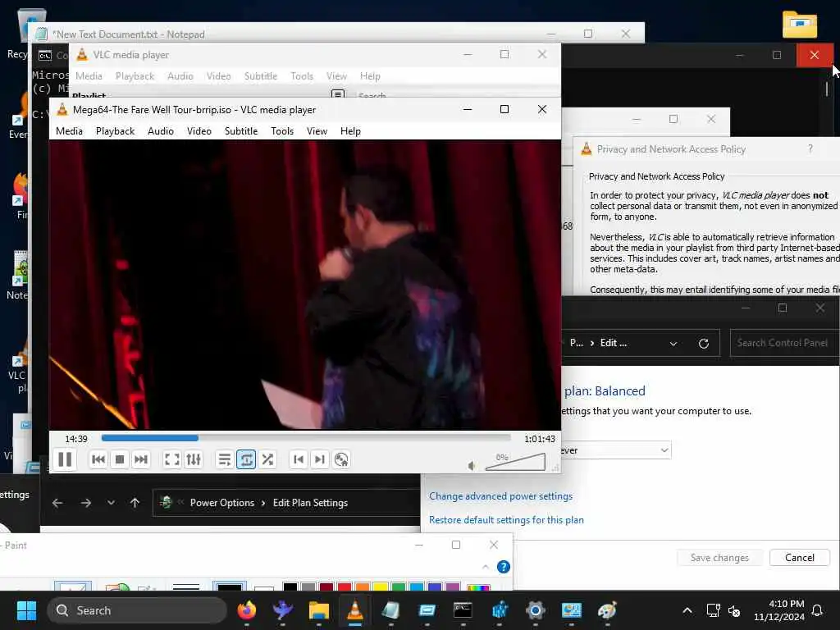
Task: Open the Media menu in front VLC window
Action: 69,130
